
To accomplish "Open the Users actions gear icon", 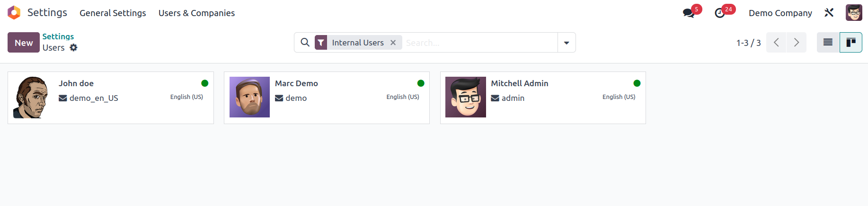I will (x=73, y=47).
